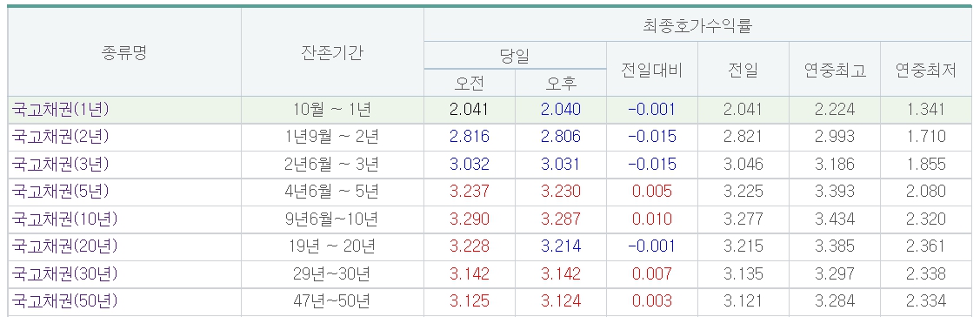Click the 1년 bond morning yield 2.041
Viewport: 980px width, 317px height.
tap(470, 109)
